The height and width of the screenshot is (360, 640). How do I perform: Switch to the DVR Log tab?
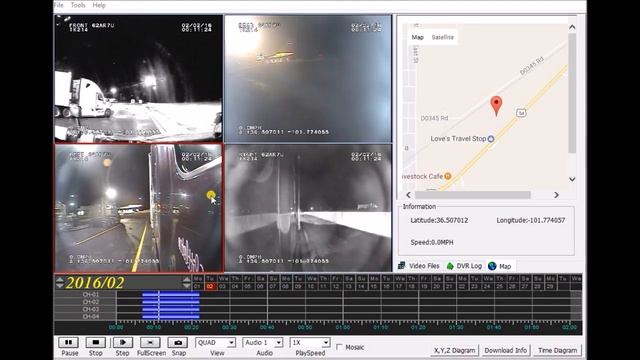(x=464, y=266)
